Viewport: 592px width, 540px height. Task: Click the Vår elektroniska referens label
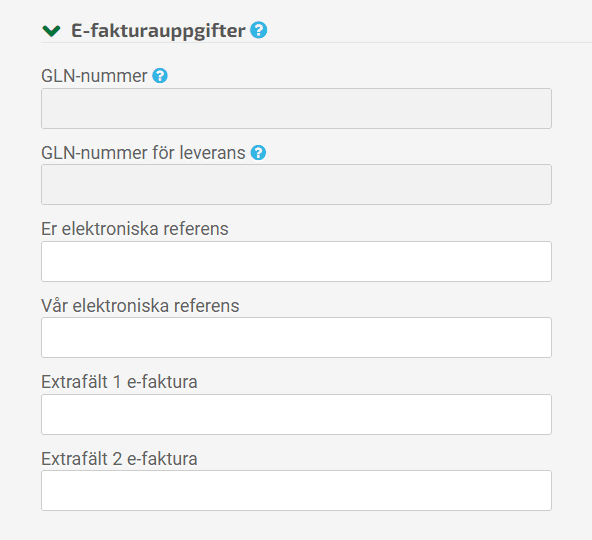click(x=140, y=305)
